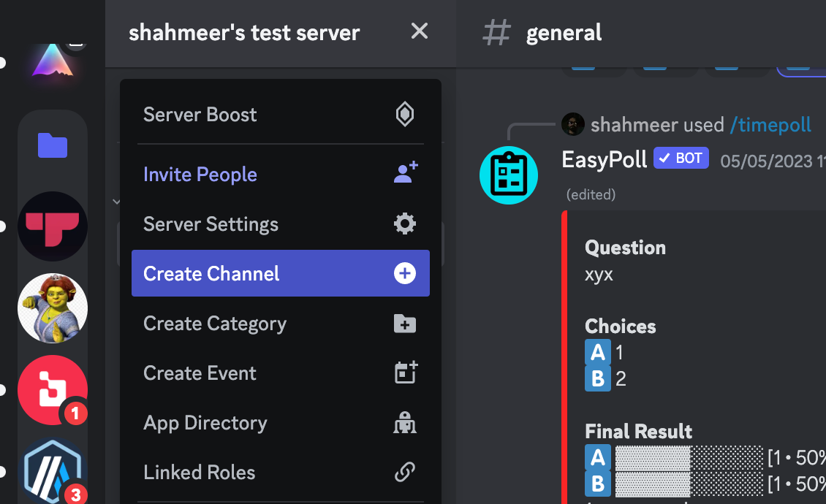This screenshot has height=504, width=826.
Task: Click the Invite People add-user icon
Action: 406,172
